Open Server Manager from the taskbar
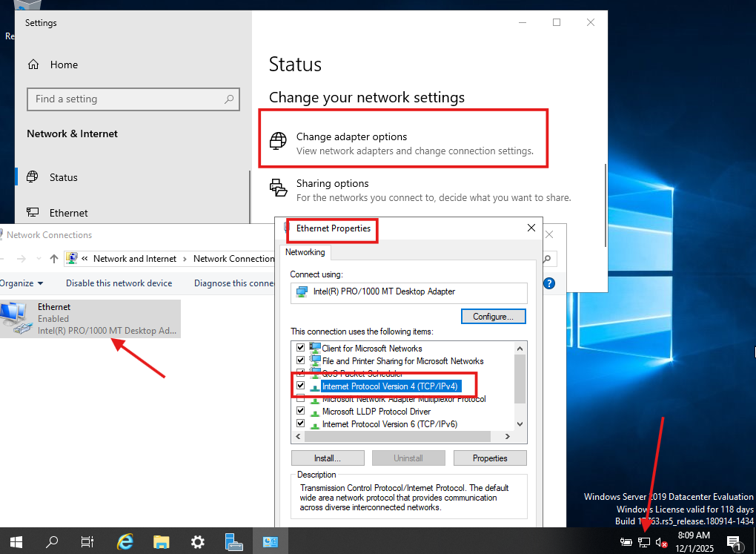This screenshot has height=554, width=756. 233,541
